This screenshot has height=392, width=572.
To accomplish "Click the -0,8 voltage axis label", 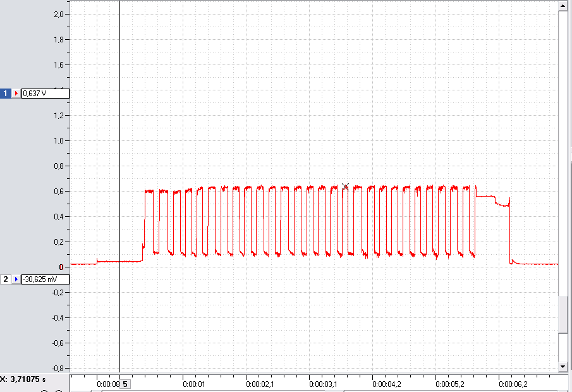I will coord(58,368).
